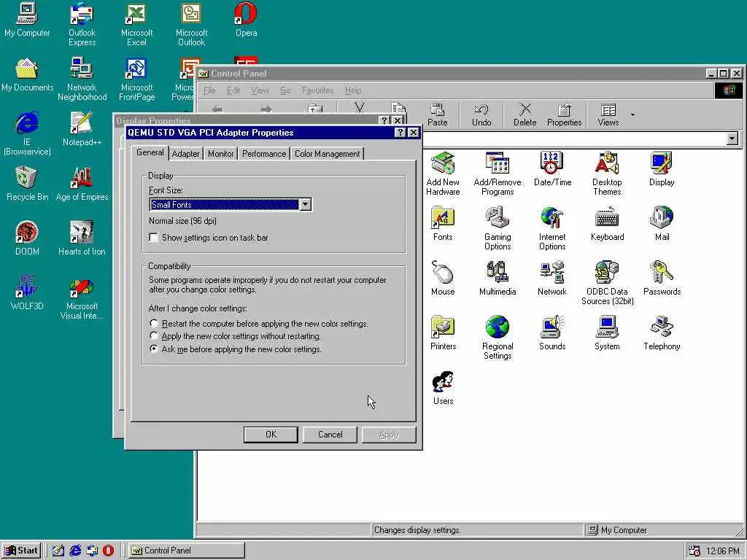Open Add/Remove Programs icon

(498, 174)
